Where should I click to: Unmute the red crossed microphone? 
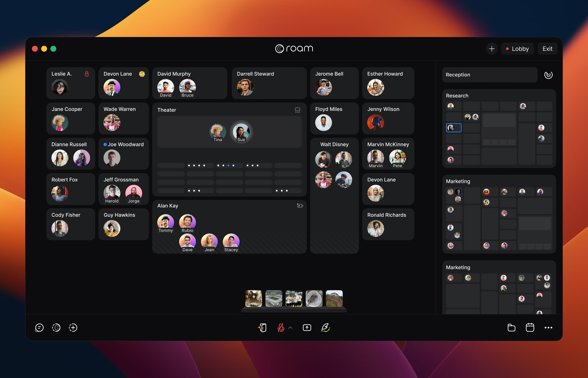[x=281, y=328]
